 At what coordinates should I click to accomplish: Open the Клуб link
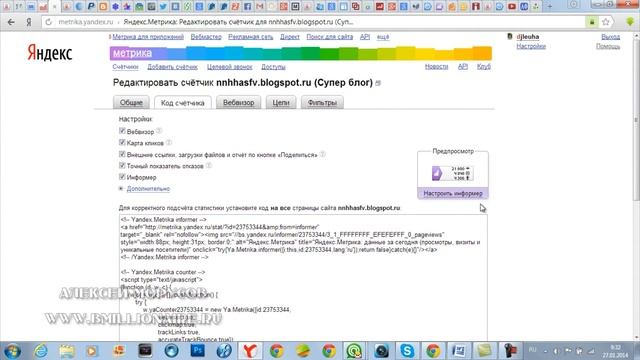click(x=484, y=67)
